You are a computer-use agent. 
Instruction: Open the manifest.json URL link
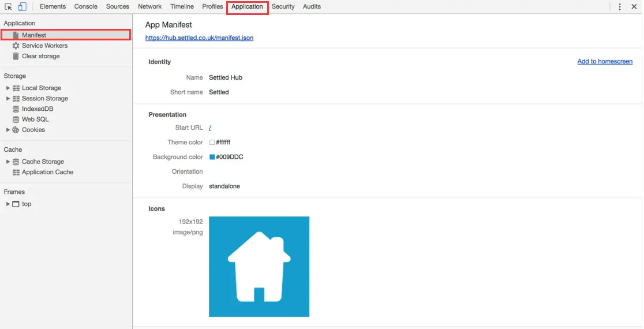tap(199, 38)
